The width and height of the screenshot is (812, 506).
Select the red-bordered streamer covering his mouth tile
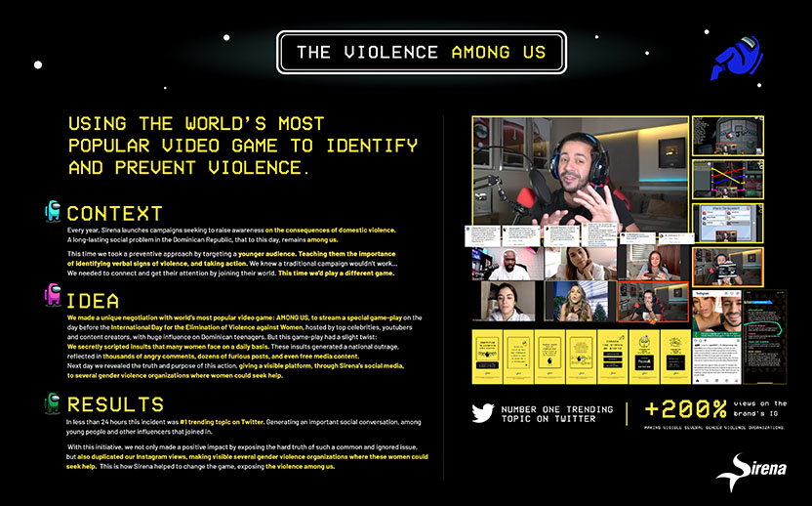[653, 301]
